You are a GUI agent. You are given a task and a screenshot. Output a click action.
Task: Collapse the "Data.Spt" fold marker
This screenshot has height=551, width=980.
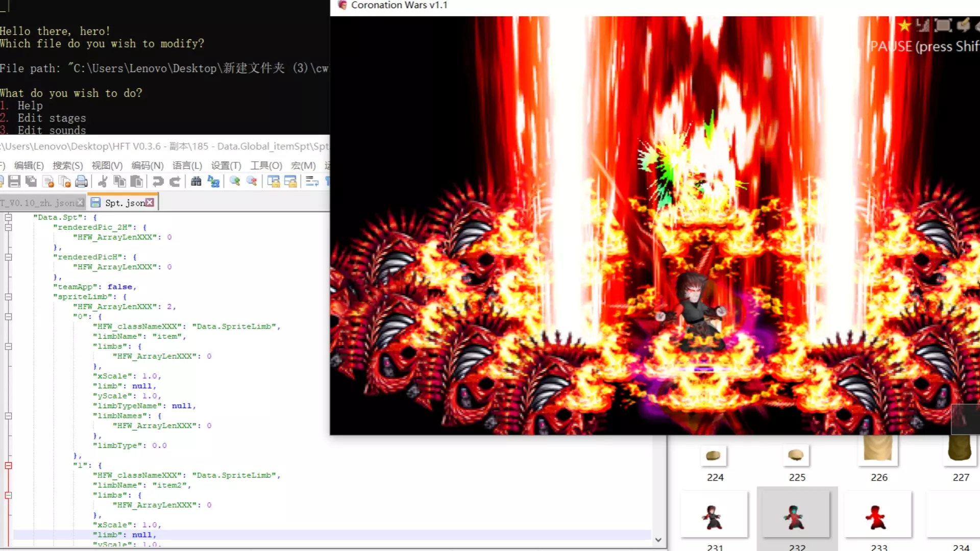pos(8,217)
